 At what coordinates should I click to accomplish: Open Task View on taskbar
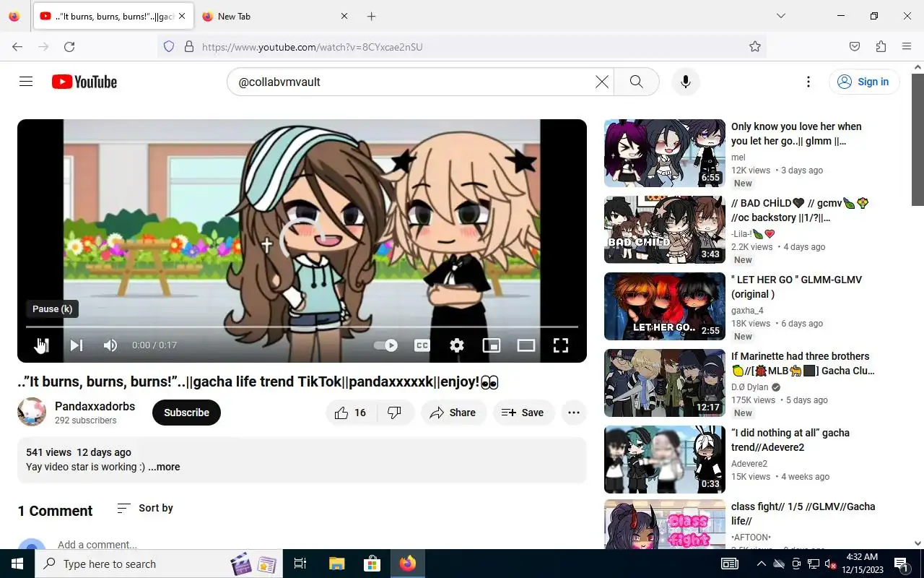coord(300,564)
